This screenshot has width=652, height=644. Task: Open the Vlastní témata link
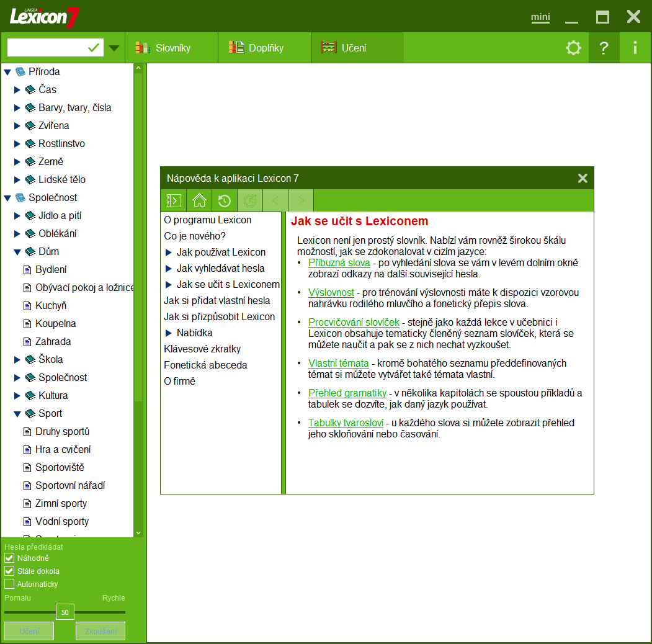338,364
